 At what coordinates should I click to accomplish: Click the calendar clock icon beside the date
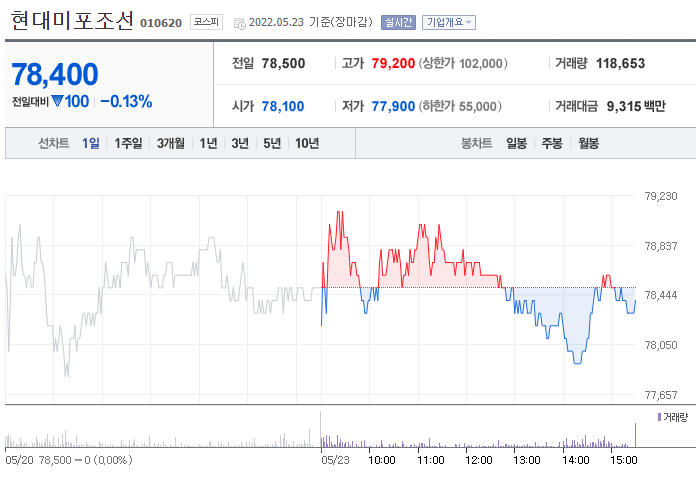click(239, 24)
